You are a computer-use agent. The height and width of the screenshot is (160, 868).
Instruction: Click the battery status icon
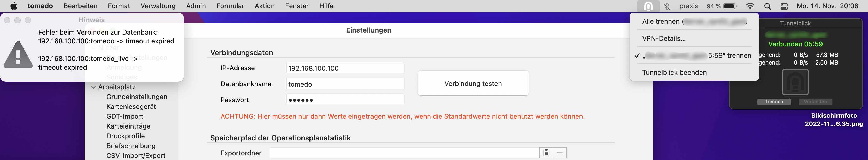(x=730, y=6)
